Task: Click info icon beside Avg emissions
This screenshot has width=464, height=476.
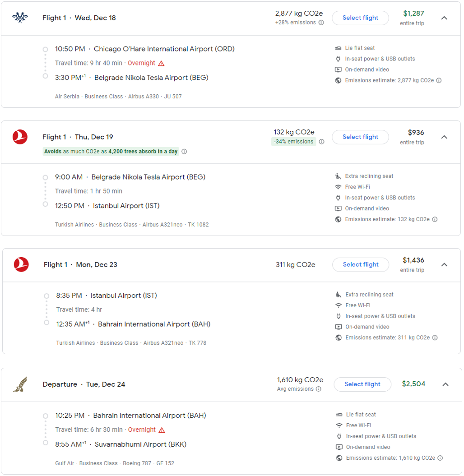Action: (319, 389)
